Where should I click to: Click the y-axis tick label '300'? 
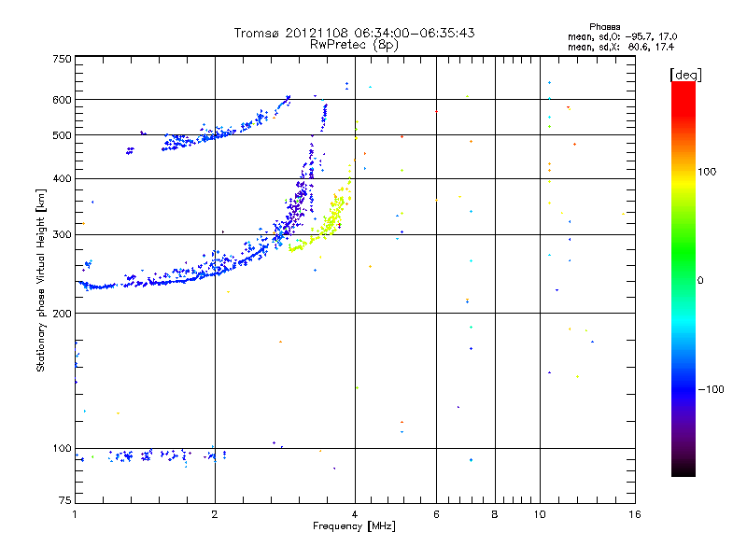[x=62, y=235]
